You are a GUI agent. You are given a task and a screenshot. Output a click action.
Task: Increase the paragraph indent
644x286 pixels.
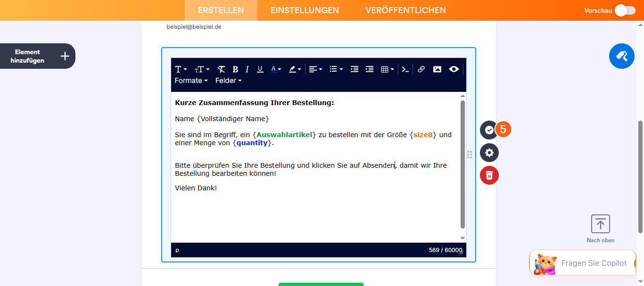[x=370, y=69]
